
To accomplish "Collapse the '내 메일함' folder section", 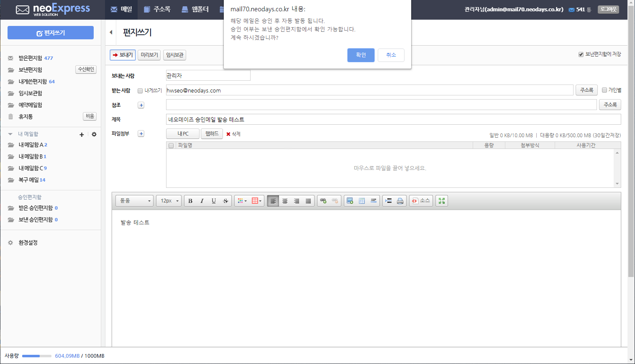I will pyautogui.click(x=10, y=134).
